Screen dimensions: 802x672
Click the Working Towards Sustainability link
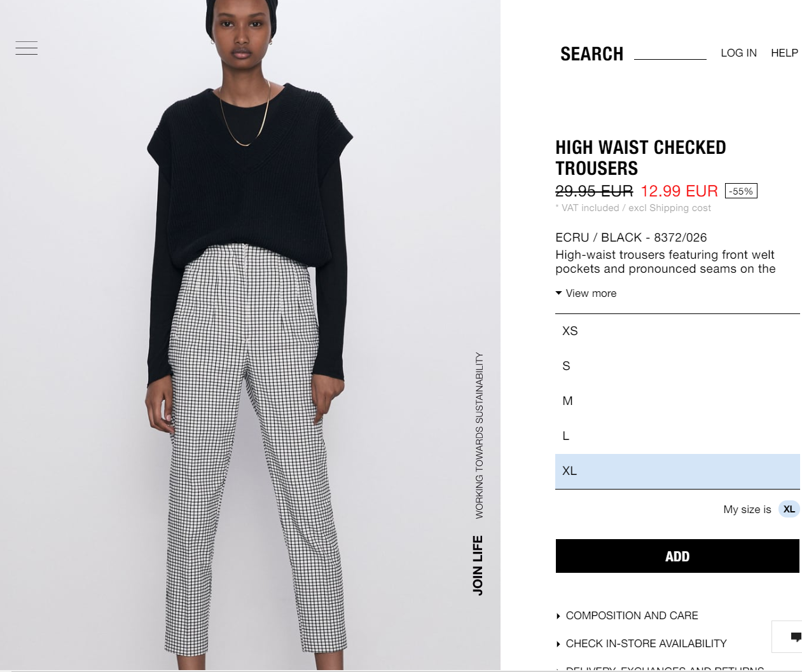[480, 435]
